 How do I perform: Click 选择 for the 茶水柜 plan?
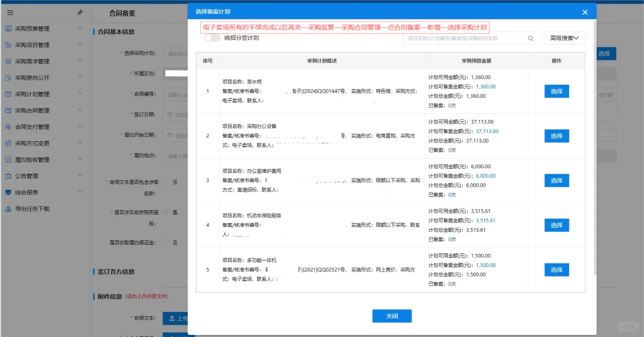tap(556, 92)
